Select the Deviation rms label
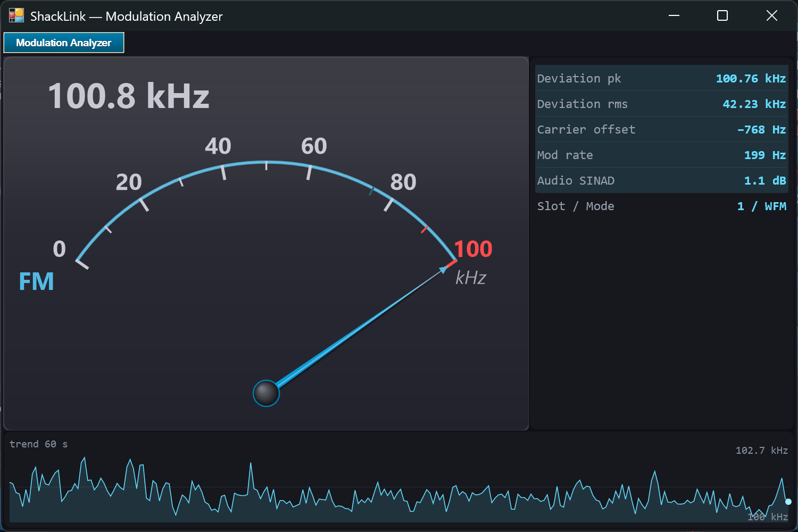The width and height of the screenshot is (798, 532). (582, 104)
